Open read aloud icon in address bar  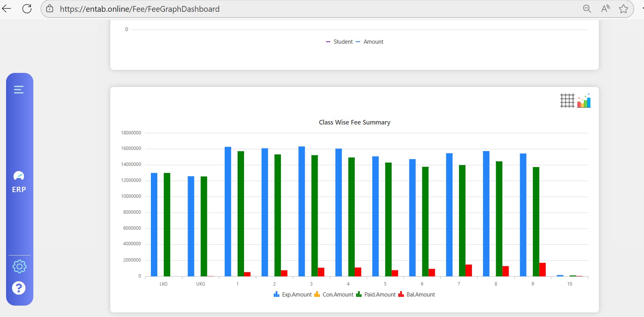pos(605,9)
